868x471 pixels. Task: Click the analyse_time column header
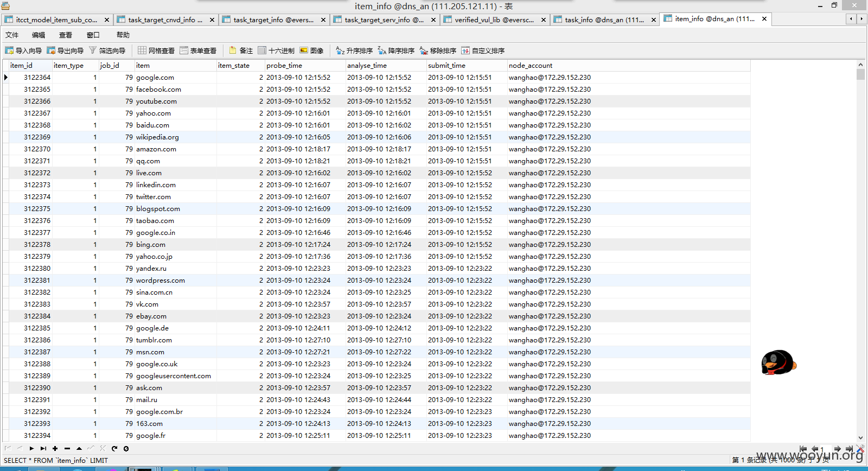click(x=386, y=65)
